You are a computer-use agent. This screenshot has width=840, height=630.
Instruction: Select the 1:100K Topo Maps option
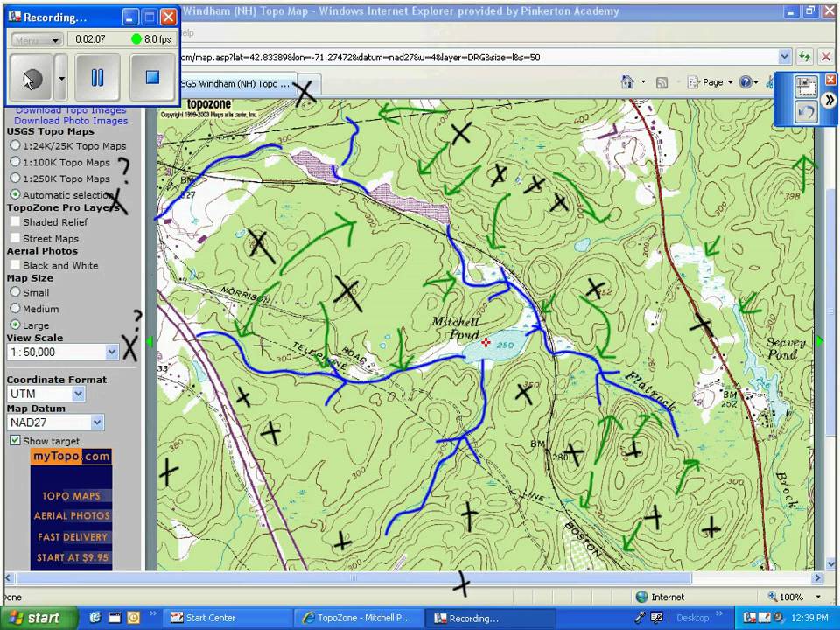(x=15, y=161)
